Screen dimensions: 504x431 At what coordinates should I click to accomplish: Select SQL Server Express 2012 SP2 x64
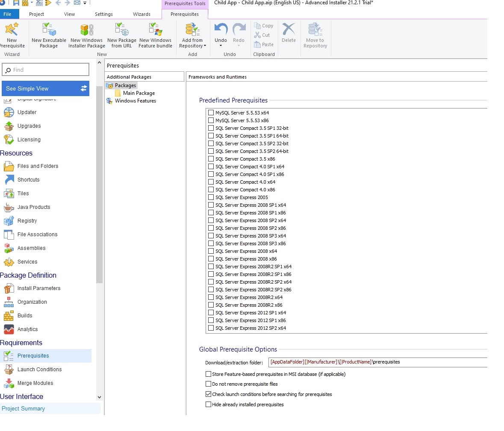point(211,328)
